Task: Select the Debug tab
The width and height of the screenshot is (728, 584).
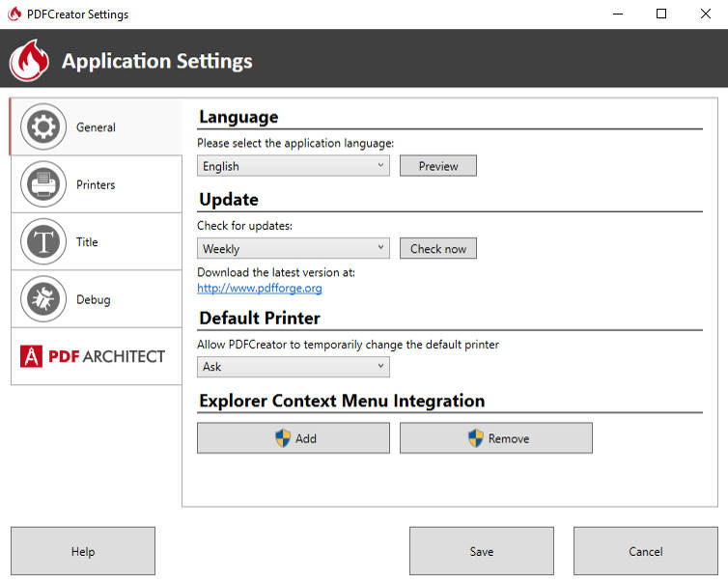Action: click(97, 299)
